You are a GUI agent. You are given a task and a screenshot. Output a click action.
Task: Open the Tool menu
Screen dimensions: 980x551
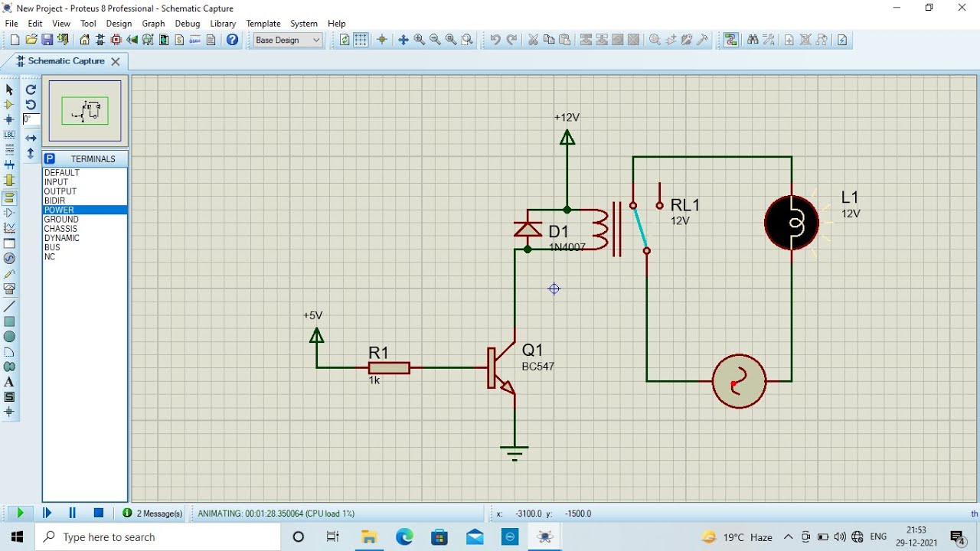point(88,24)
